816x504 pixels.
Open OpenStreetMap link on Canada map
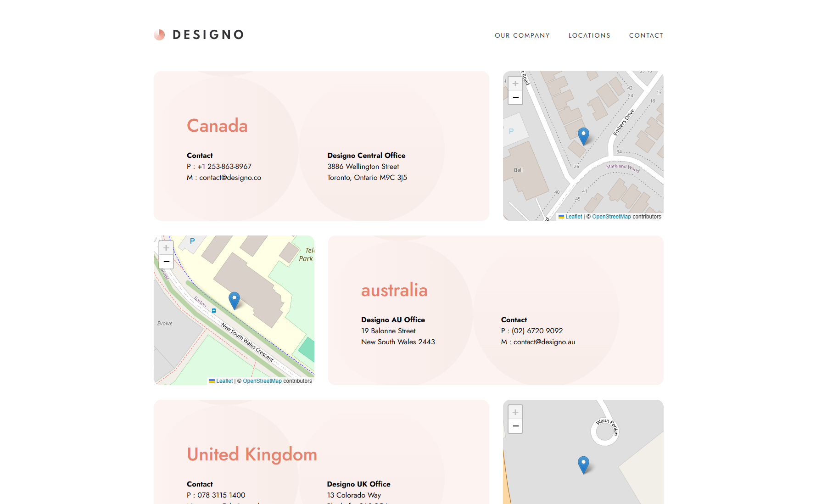(611, 217)
